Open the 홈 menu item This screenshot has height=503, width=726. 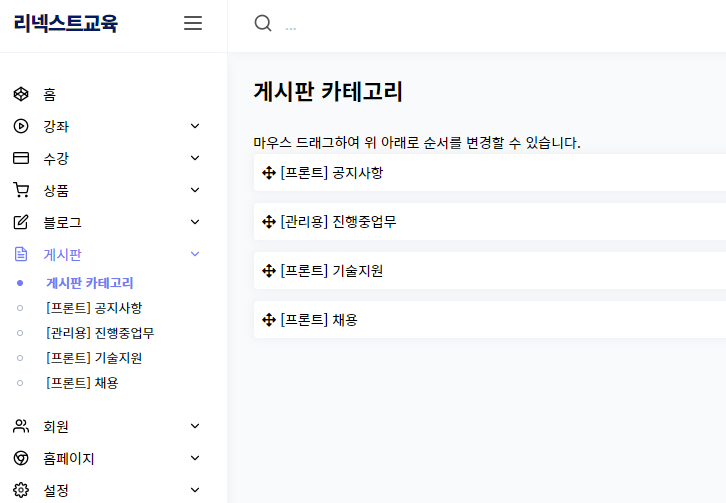coord(50,94)
